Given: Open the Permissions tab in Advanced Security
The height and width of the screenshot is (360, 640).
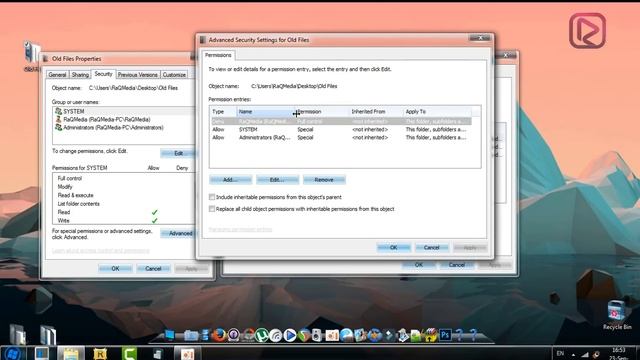Looking at the screenshot, I should [218, 55].
